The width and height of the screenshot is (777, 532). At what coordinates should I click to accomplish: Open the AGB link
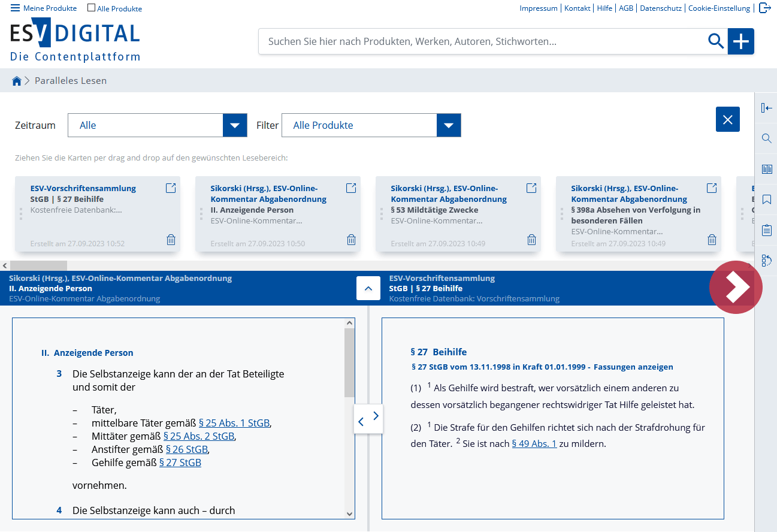[x=626, y=8]
